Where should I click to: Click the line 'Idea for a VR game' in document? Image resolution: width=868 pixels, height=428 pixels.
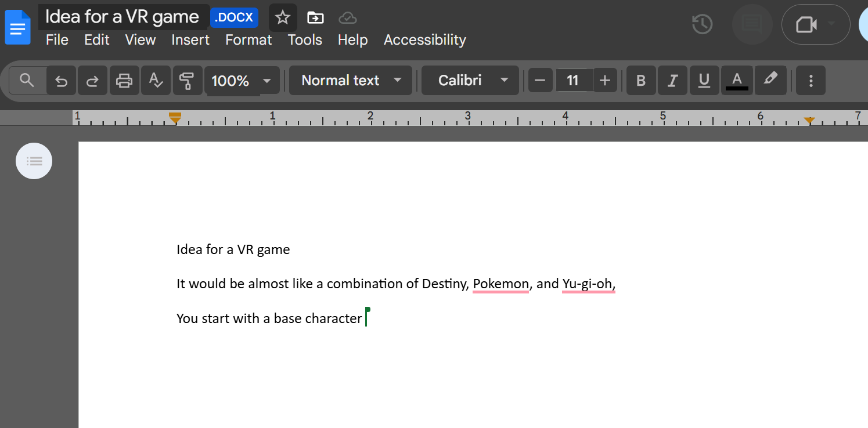coord(233,250)
